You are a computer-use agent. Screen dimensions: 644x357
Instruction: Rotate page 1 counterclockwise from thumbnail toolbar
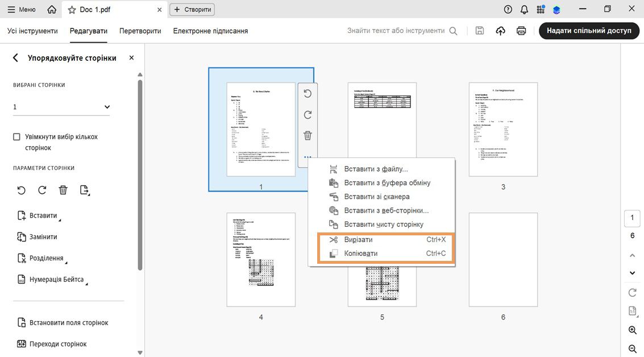click(308, 94)
